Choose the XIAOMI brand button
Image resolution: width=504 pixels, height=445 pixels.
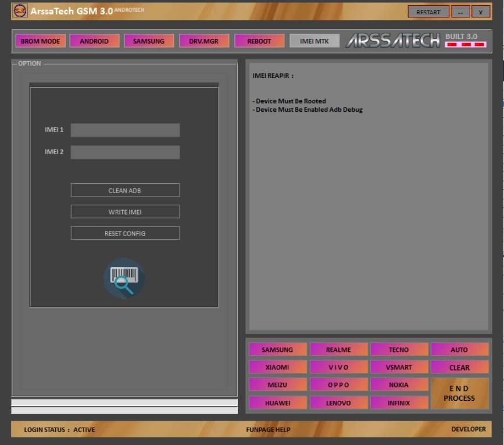pyautogui.click(x=277, y=367)
